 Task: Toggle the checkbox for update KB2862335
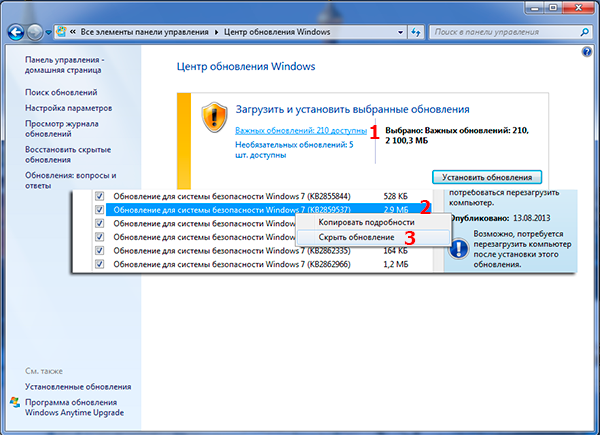[x=99, y=252]
